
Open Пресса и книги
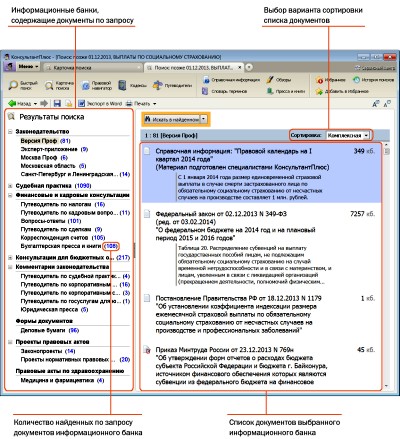tap(286, 91)
